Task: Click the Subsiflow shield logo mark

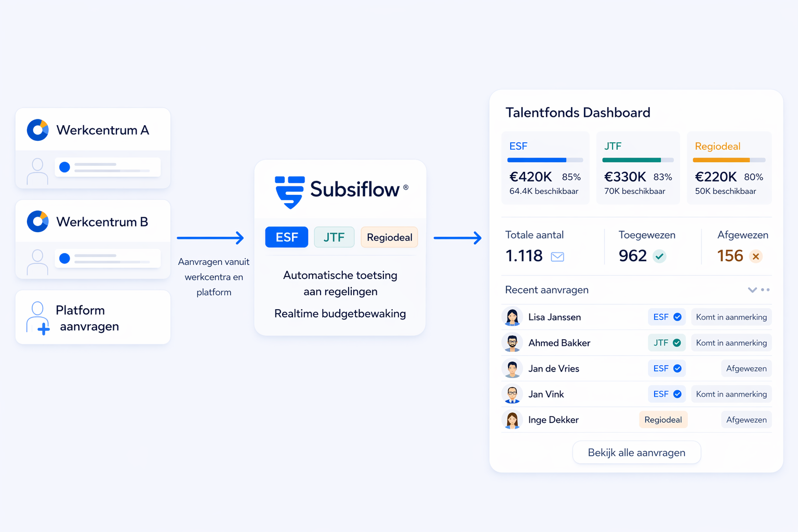Action: (289, 192)
